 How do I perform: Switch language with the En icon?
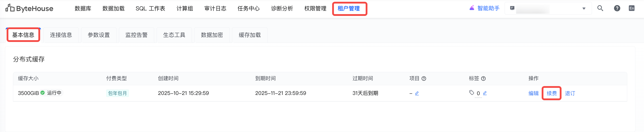pyautogui.click(x=631, y=9)
